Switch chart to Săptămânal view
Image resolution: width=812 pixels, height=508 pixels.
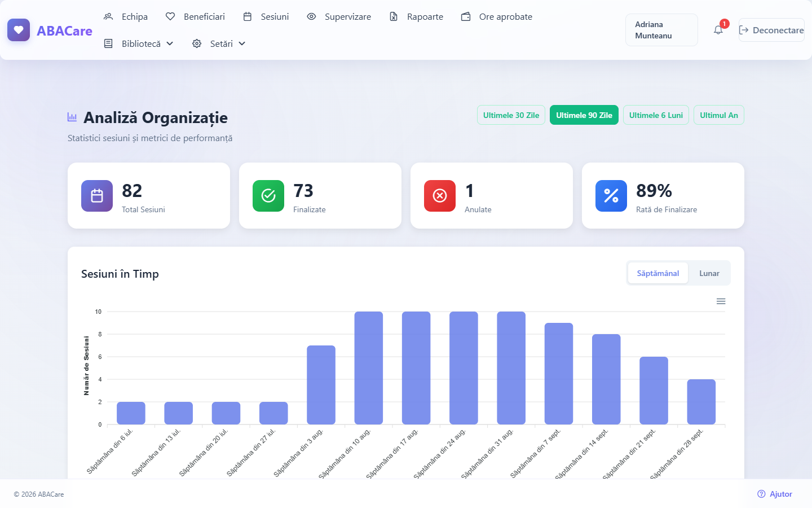click(x=658, y=273)
